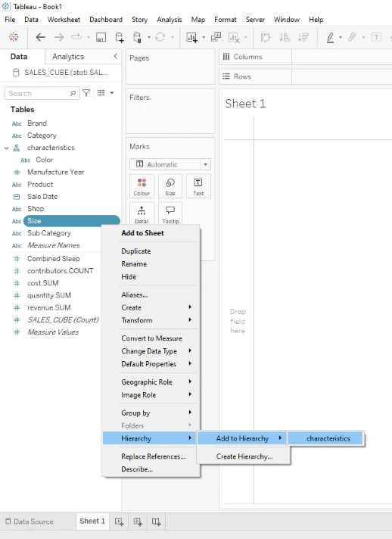
Task: Click the Pause Auto Updates icon
Action: [x=137, y=37]
